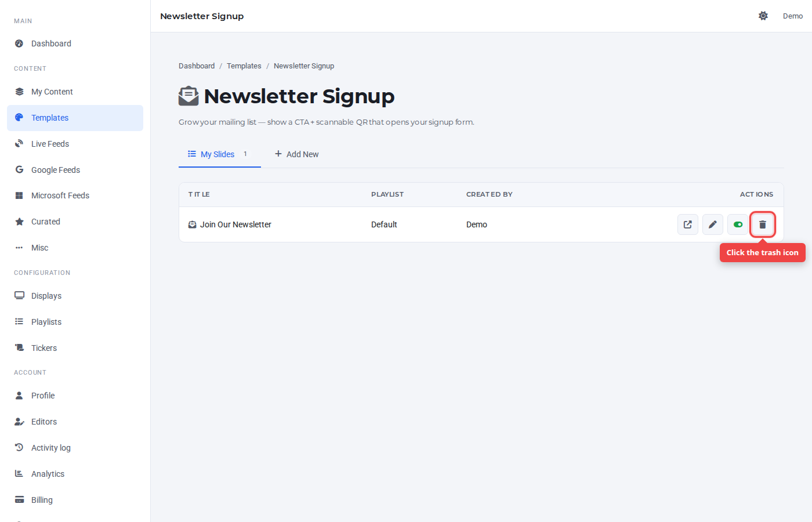Open the Demo user menu
This screenshot has width=812, height=522.
click(793, 16)
